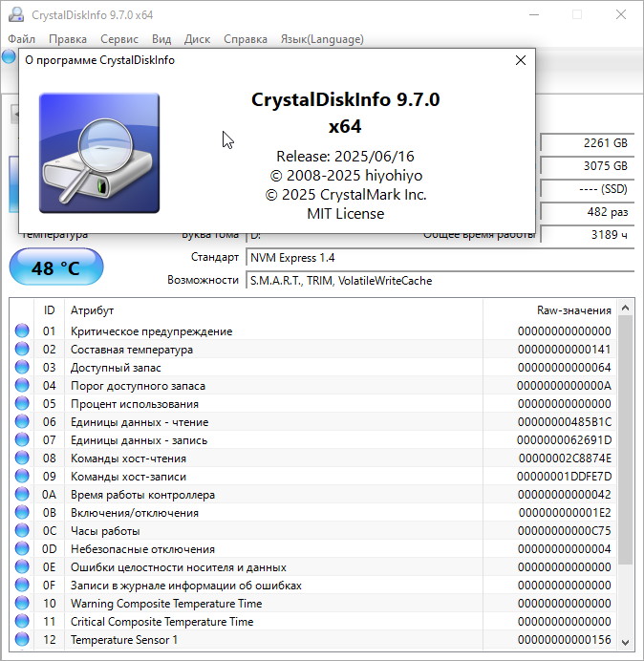644x661 pixels.
Task: Click the 2261 GB value field
Action: coord(587,143)
